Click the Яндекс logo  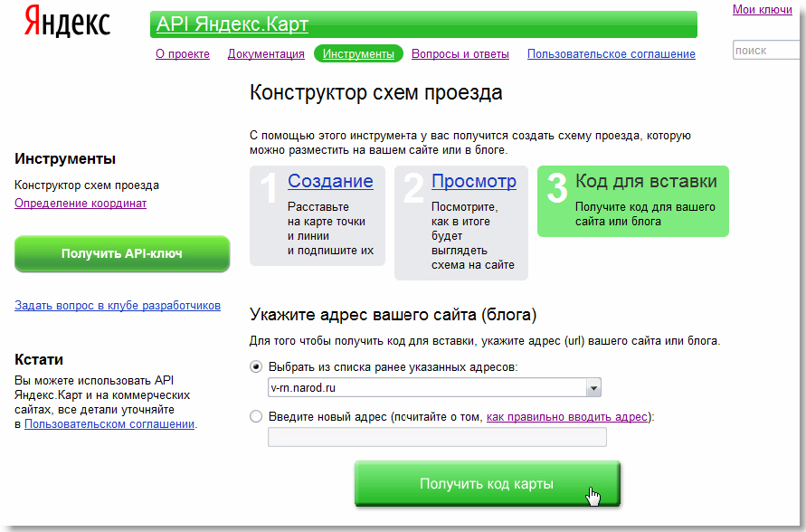click(x=67, y=22)
